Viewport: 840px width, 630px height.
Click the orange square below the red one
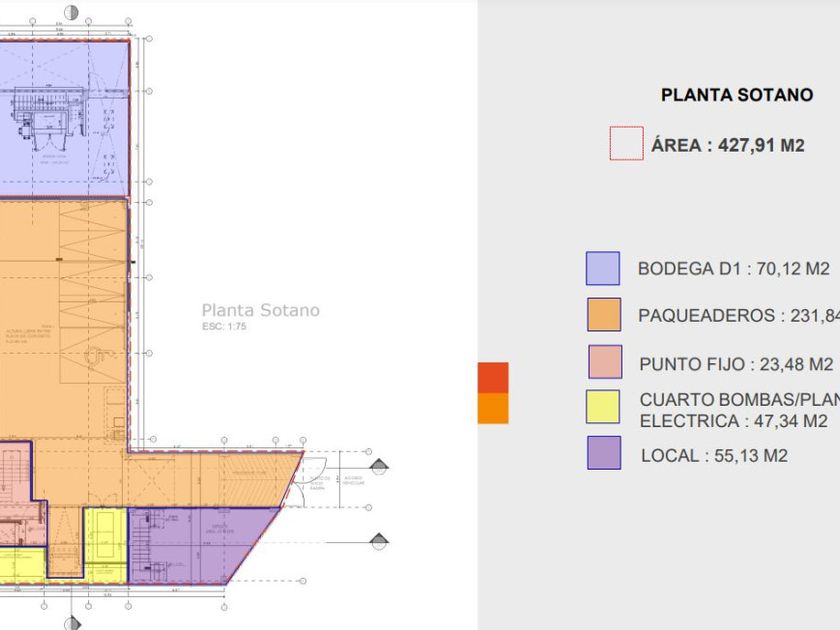(x=493, y=408)
